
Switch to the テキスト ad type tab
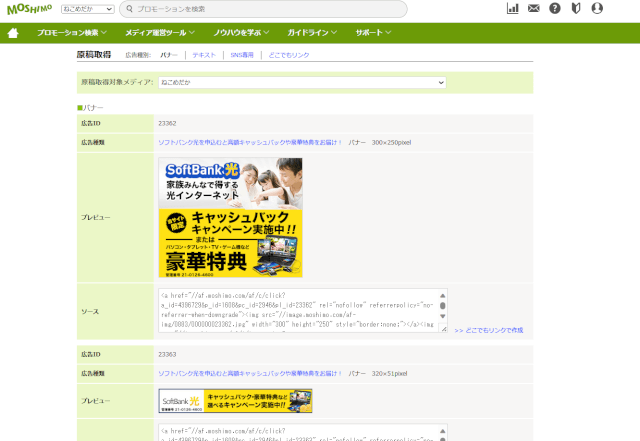[x=204, y=56]
